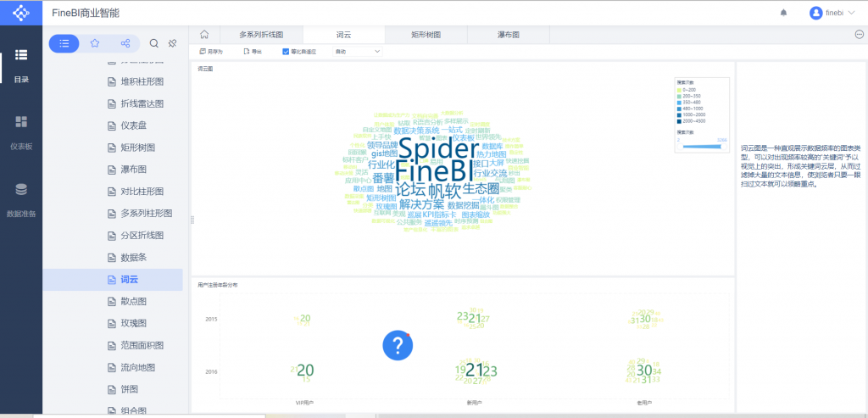Screen dimensions: 868x418
Task: Click the FineBI logo icon
Action: pos(21,13)
